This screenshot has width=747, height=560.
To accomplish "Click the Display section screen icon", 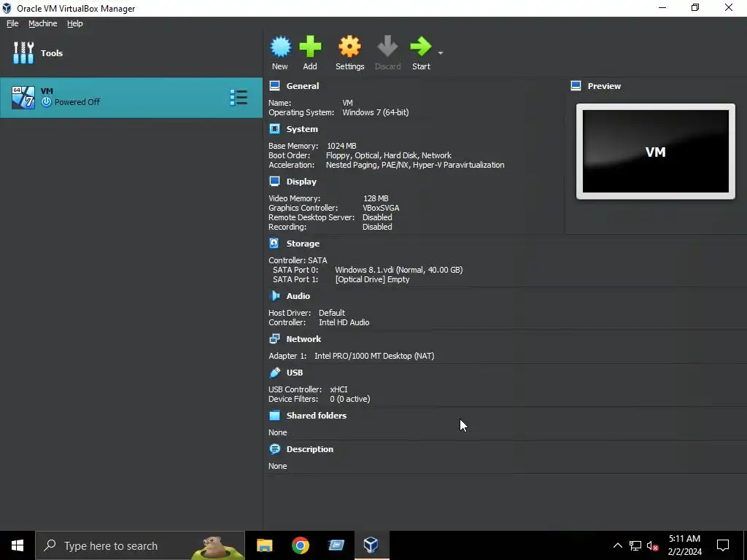I will (274, 182).
